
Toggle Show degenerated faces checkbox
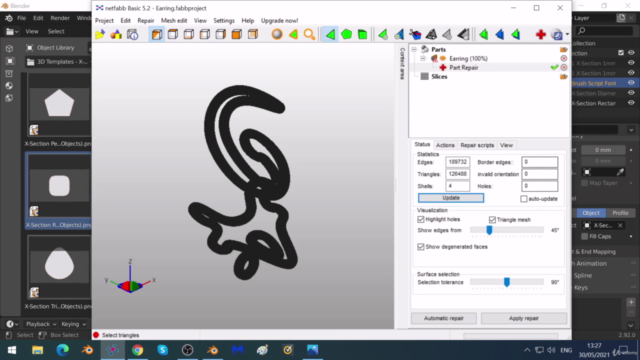tap(421, 247)
